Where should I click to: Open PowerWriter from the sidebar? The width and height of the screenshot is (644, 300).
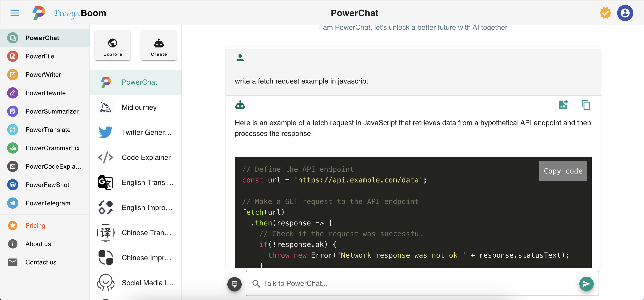[x=43, y=74]
